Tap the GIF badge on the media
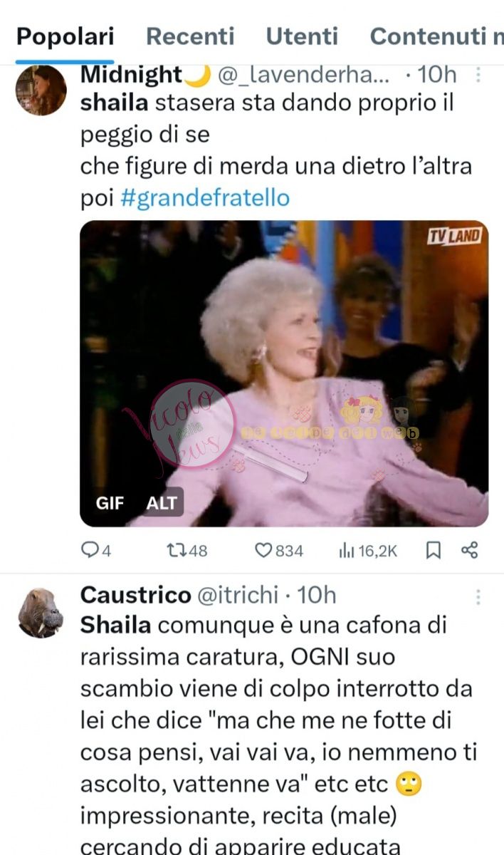Image resolution: width=504 pixels, height=855 pixels. (110, 503)
